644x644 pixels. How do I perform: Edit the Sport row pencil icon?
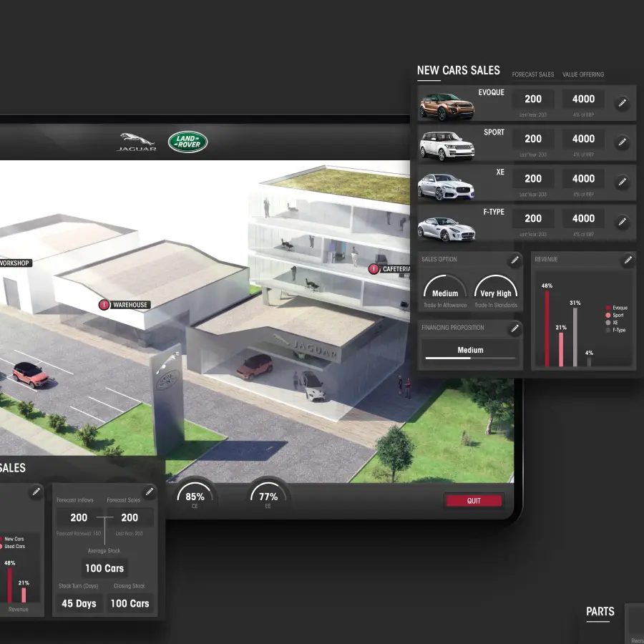point(623,142)
